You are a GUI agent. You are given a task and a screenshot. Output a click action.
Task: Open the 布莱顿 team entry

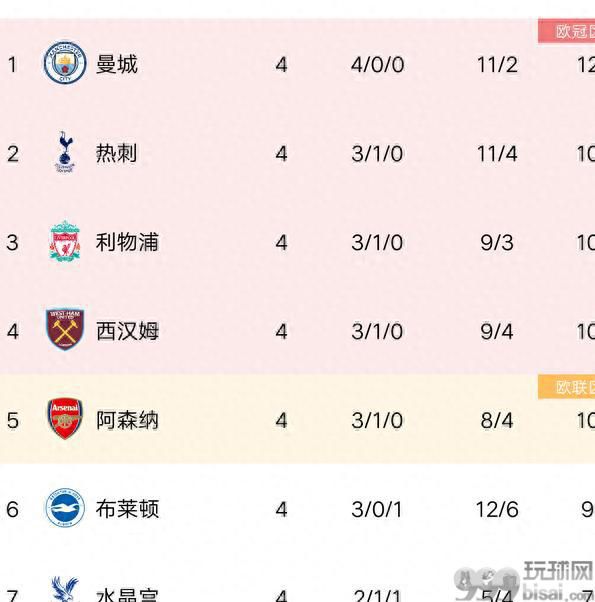tap(127, 509)
